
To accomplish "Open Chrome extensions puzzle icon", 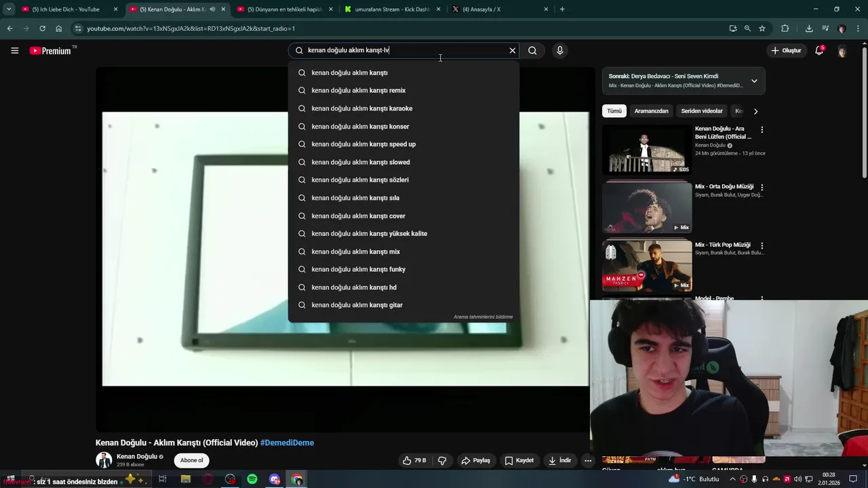I will (x=785, y=28).
